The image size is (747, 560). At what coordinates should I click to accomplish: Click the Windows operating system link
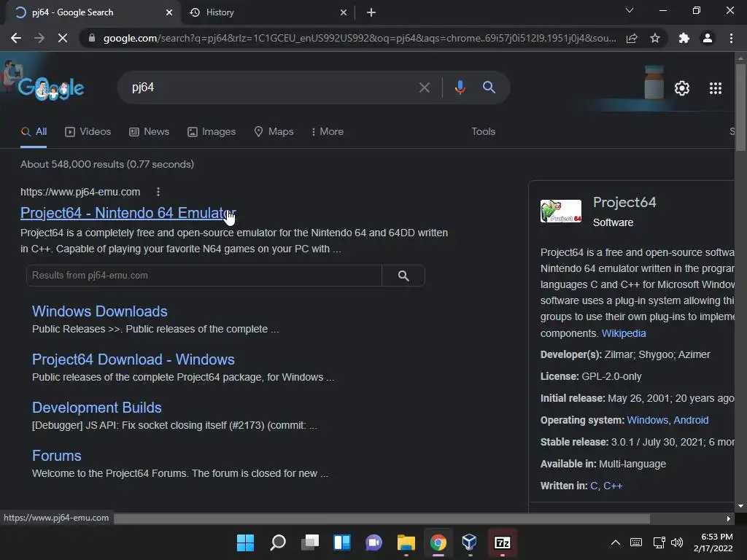point(647,420)
